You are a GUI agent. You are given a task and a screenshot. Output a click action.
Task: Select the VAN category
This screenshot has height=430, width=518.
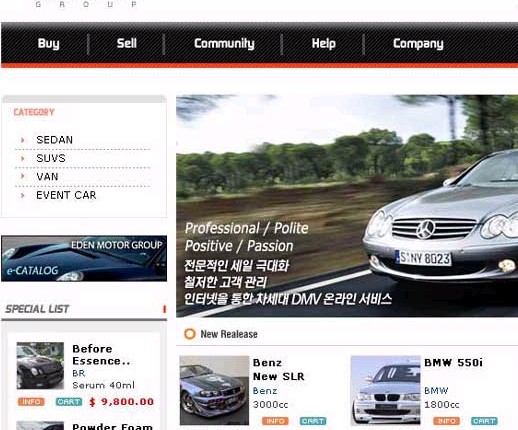[x=47, y=176]
